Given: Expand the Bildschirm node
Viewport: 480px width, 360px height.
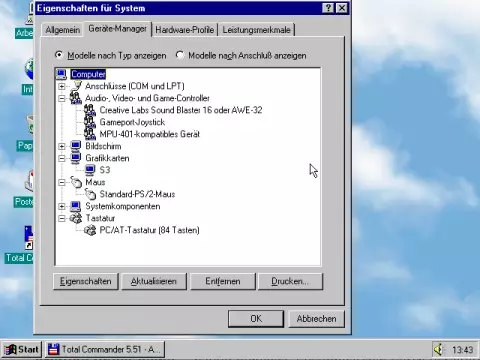Looking at the screenshot, I should pyautogui.click(x=62, y=146).
